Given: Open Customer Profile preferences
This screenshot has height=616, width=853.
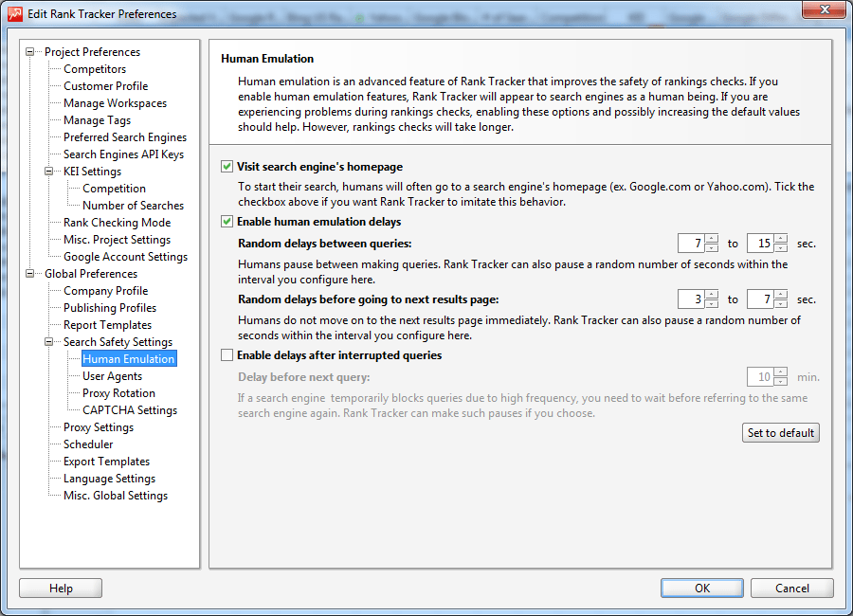Looking at the screenshot, I should tap(105, 86).
